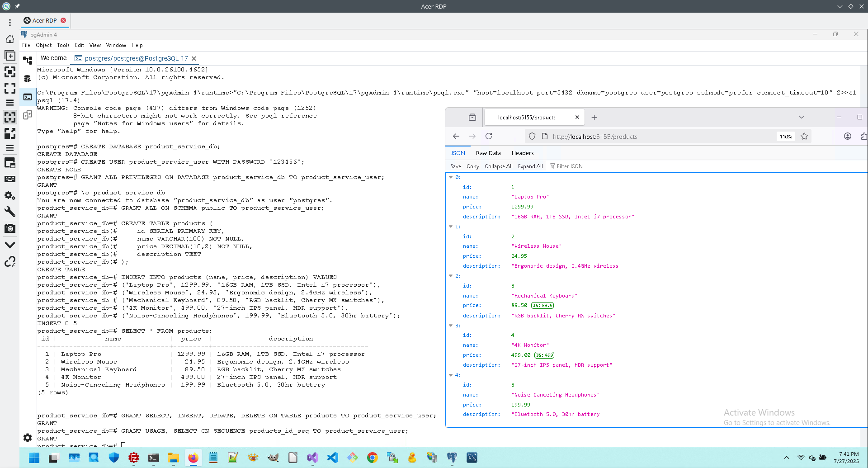The height and width of the screenshot is (468, 868).
Task: Open a new Firefox tab
Action: point(594,117)
